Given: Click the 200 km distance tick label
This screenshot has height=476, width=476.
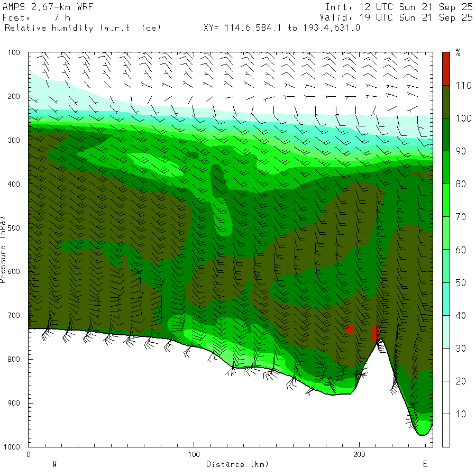Looking at the screenshot, I should [360, 454].
